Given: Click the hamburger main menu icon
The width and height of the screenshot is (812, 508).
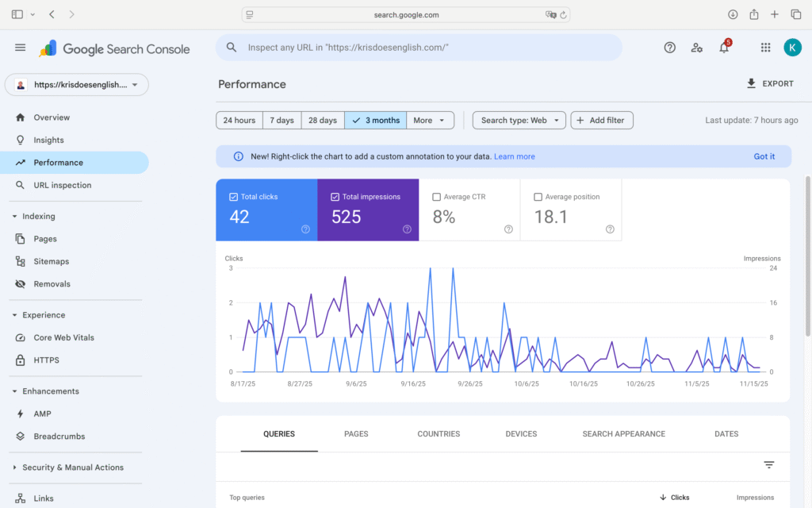Looking at the screenshot, I should click(x=21, y=48).
